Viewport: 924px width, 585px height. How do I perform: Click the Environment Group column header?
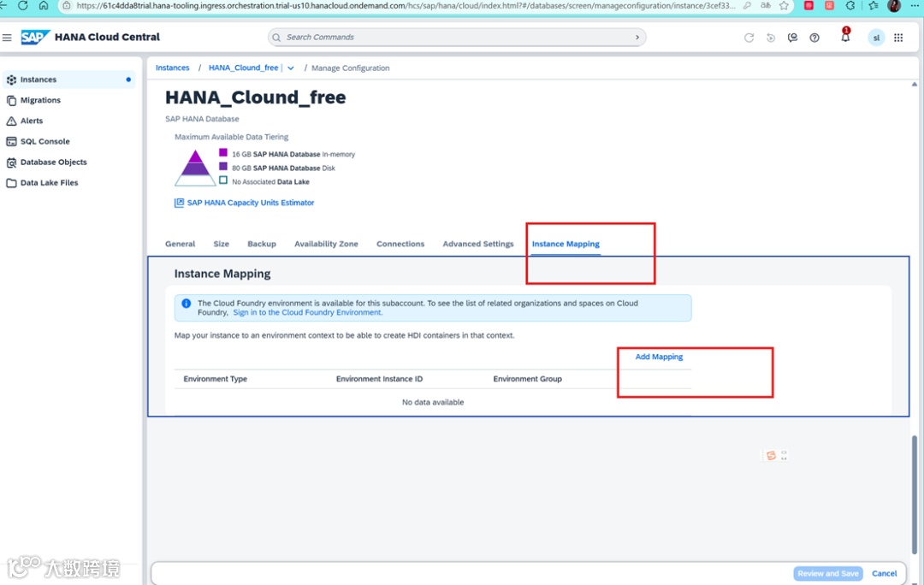(527, 379)
